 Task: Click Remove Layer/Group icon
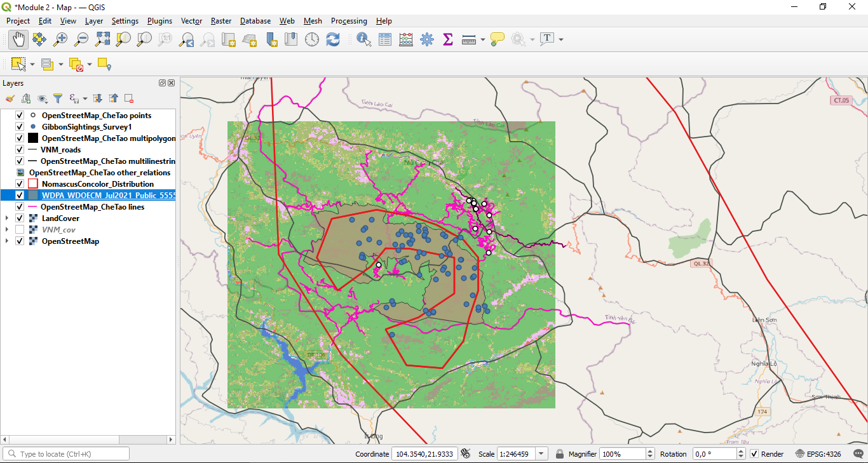129,98
